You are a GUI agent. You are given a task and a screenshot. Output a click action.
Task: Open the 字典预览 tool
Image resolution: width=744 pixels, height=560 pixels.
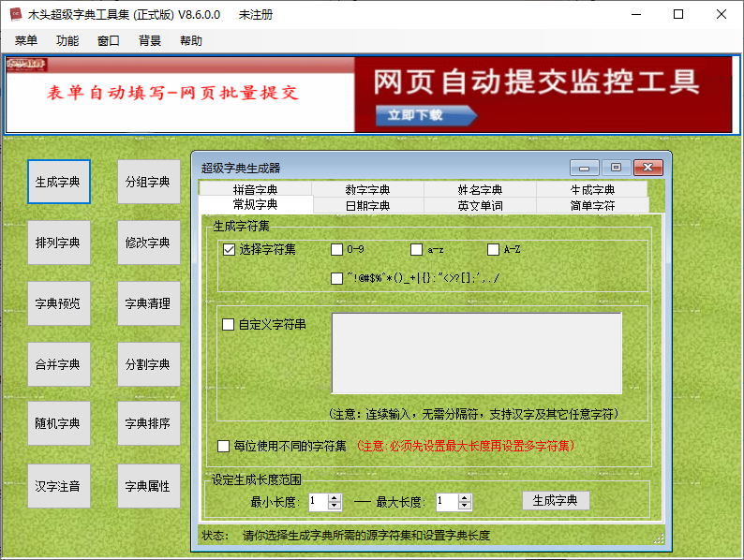58,303
